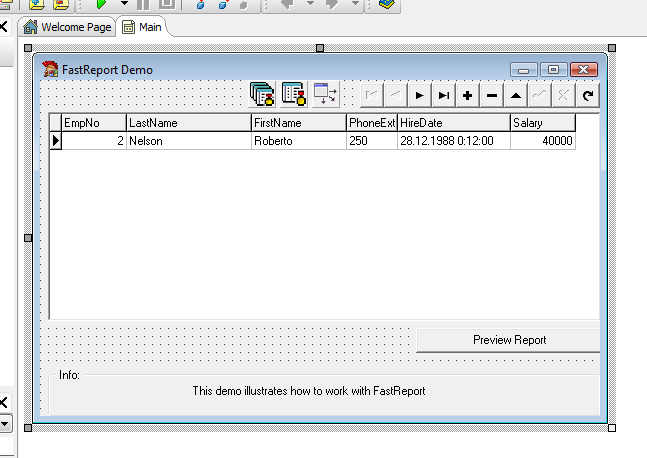This screenshot has height=458, width=647.
Task: Switch to the Welcome Page tab
Action: tap(67, 27)
